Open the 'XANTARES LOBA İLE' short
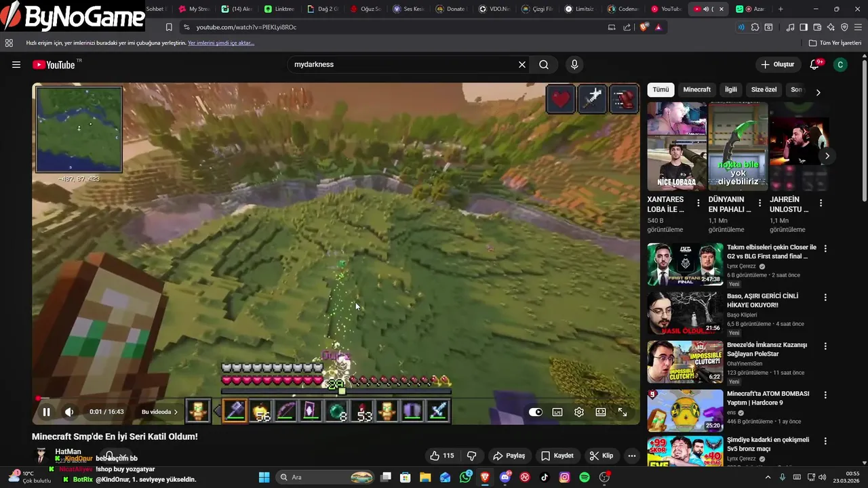 coord(677,146)
